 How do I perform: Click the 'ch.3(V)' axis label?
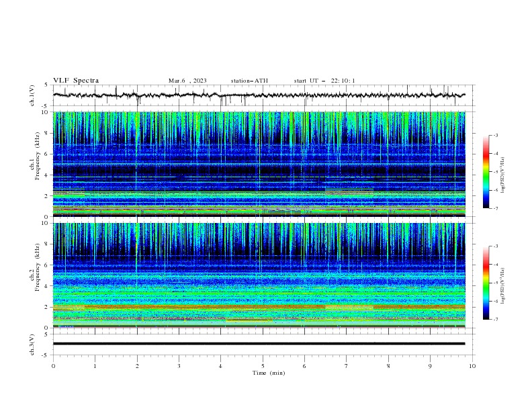32,345
